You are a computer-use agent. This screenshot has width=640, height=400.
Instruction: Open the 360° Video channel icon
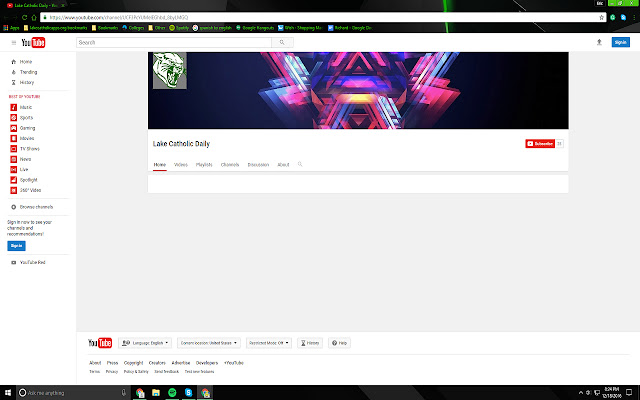13,190
